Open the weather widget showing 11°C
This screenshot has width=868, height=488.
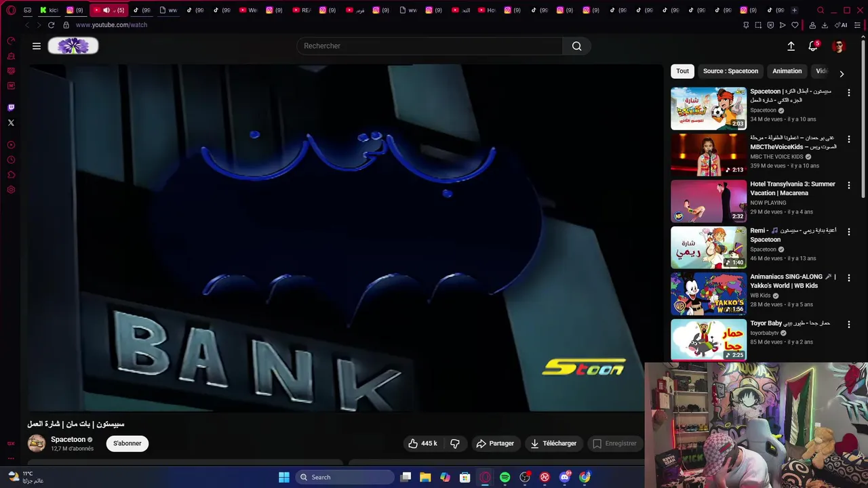(x=26, y=477)
